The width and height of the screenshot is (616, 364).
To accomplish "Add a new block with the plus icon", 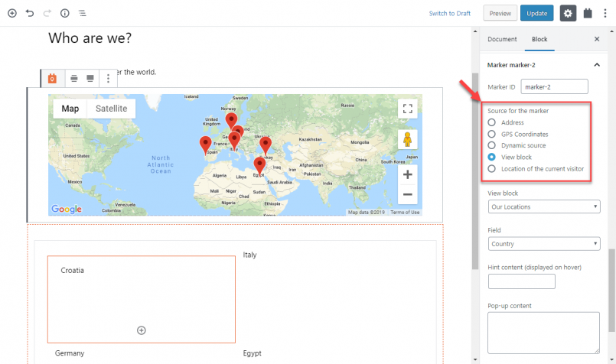I will click(12, 13).
